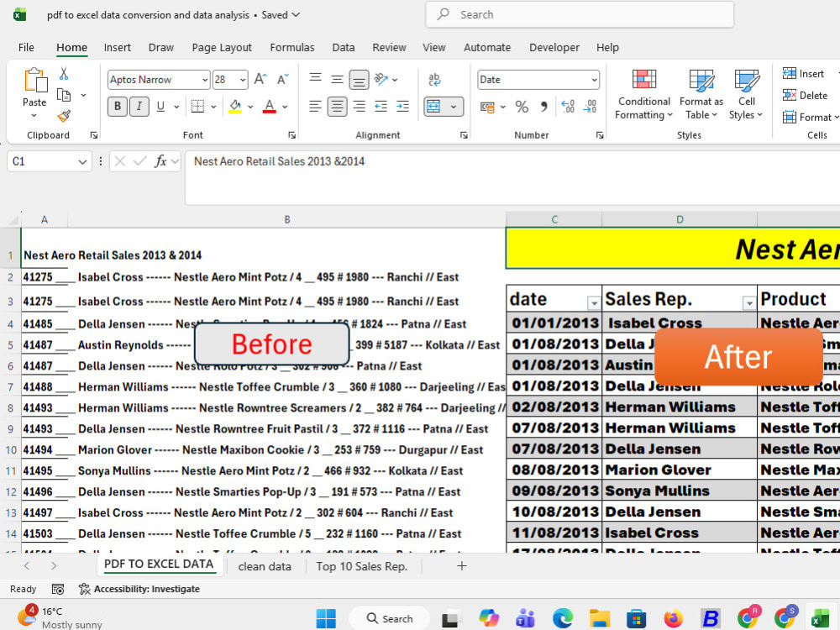Select the Format Painter brush
The height and width of the screenshot is (630, 840).
click(x=64, y=116)
